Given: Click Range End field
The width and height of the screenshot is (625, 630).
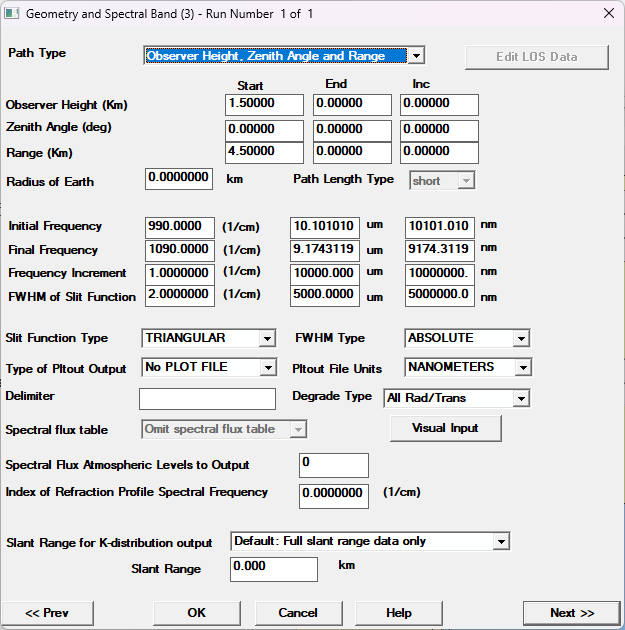Looking at the screenshot, I should [x=352, y=153].
